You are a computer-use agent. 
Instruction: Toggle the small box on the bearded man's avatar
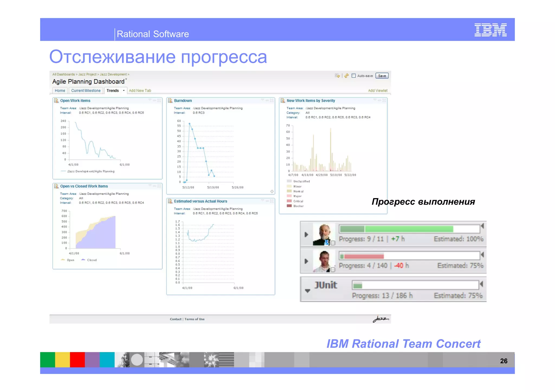[x=333, y=243]
